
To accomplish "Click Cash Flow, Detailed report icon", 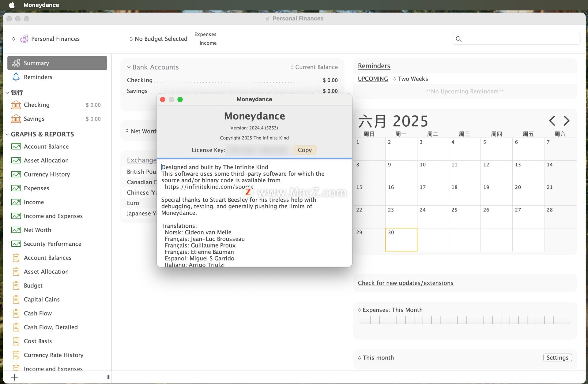I will (16, 327).
